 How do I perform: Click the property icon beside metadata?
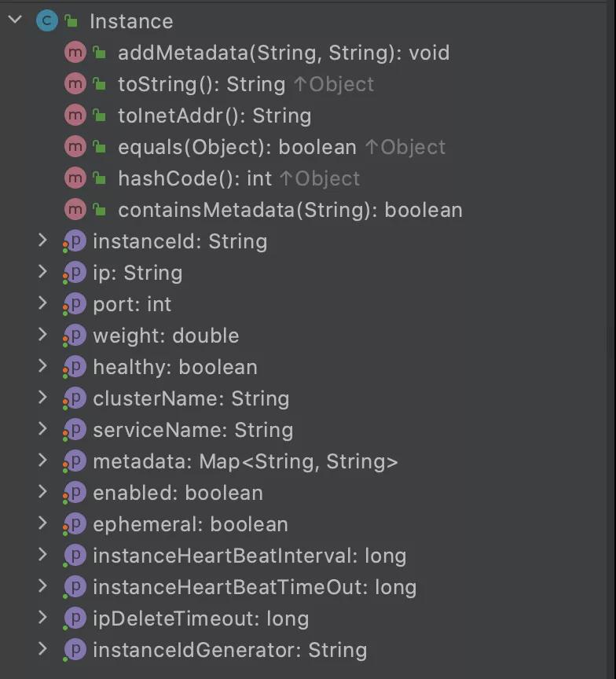(74, 461)
